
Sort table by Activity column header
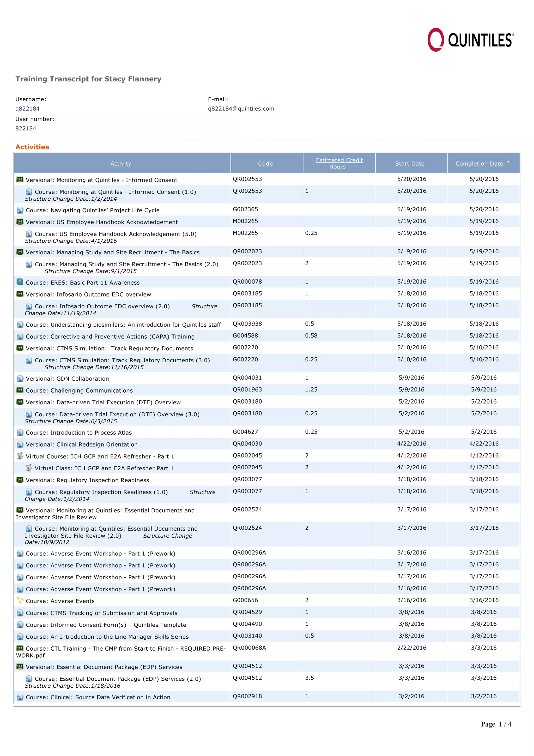point(120,164)
